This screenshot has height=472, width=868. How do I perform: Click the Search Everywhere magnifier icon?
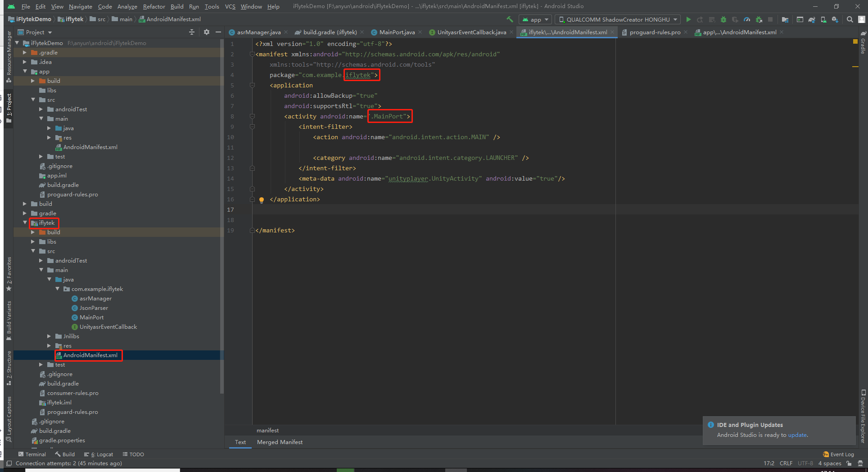[850, 19]
